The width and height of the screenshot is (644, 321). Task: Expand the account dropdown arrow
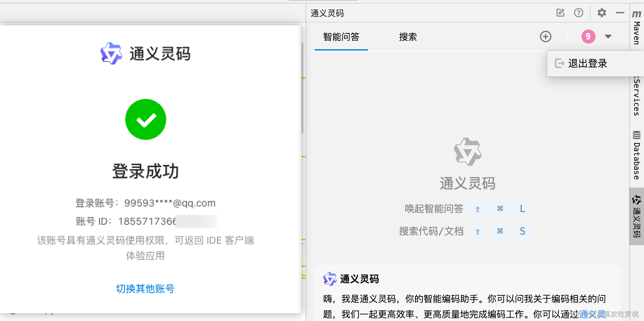click(608, 37)
